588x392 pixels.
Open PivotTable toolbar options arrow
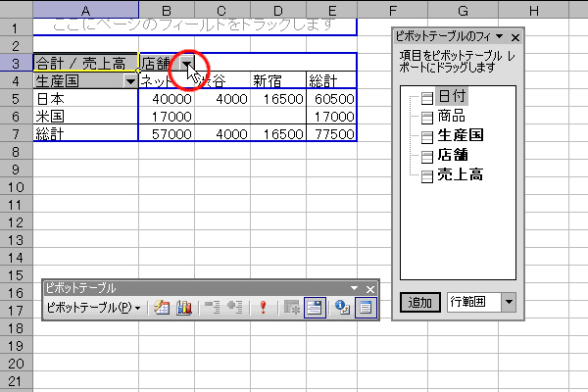click(355, 288)
